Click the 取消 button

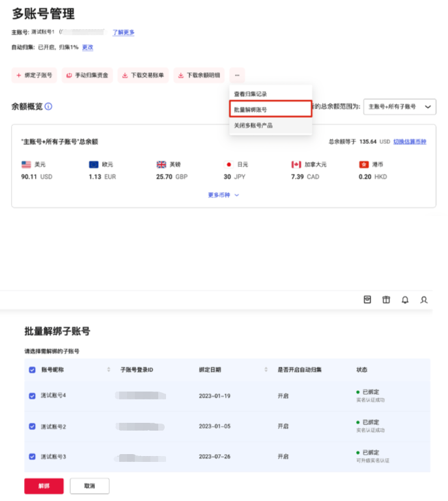coord(90,486)
